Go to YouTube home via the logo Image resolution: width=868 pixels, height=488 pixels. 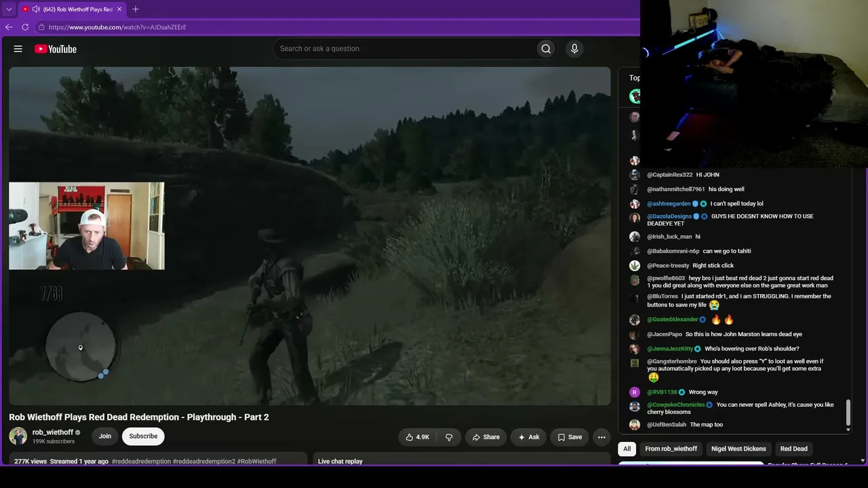(56, 49)
